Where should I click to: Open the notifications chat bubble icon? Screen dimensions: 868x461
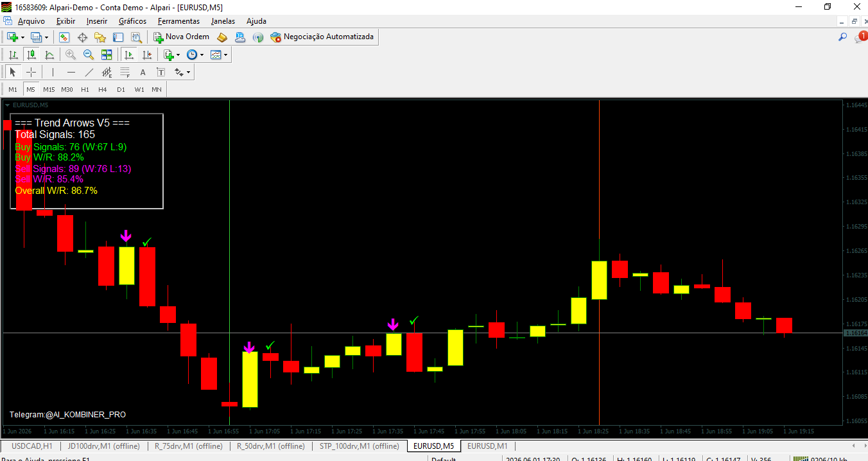tap(860, 37)
